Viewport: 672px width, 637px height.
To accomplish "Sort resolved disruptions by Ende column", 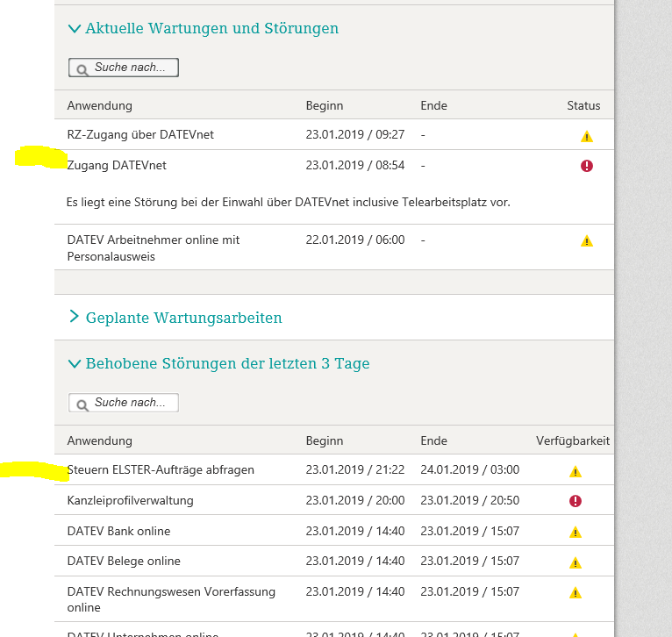I will [x=433, y=441].
